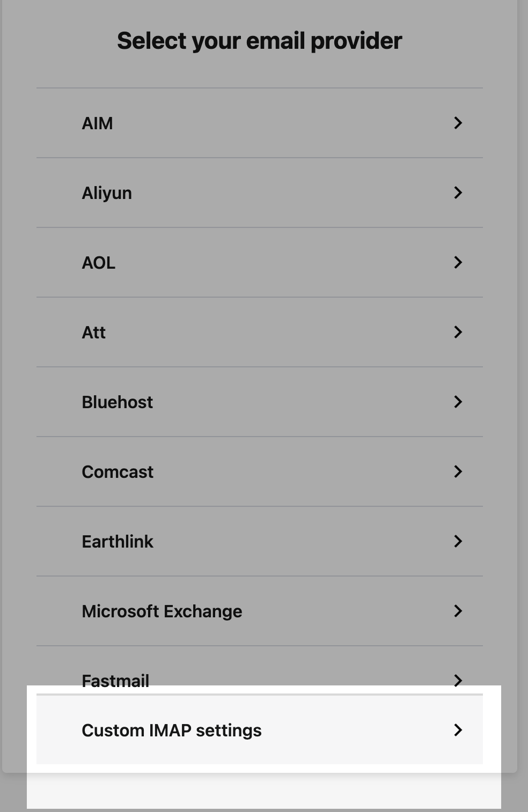Select AIM as email provider
Screen dimensions: 528x812
click(97, 123)
